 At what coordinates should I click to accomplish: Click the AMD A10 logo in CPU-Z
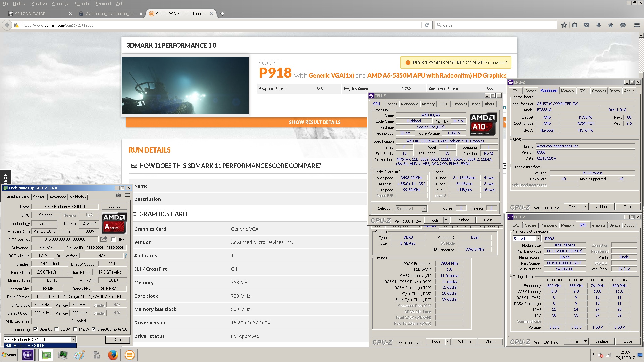(483, 124)
